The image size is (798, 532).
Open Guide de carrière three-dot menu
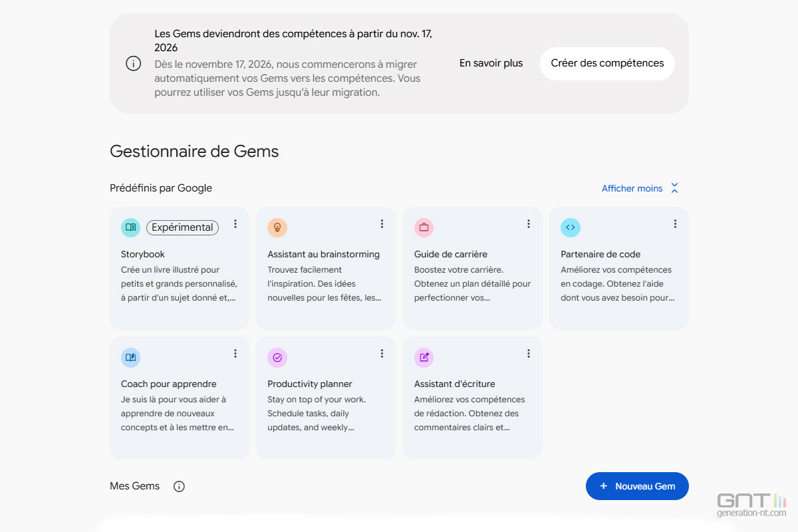[x=529, y=224]
